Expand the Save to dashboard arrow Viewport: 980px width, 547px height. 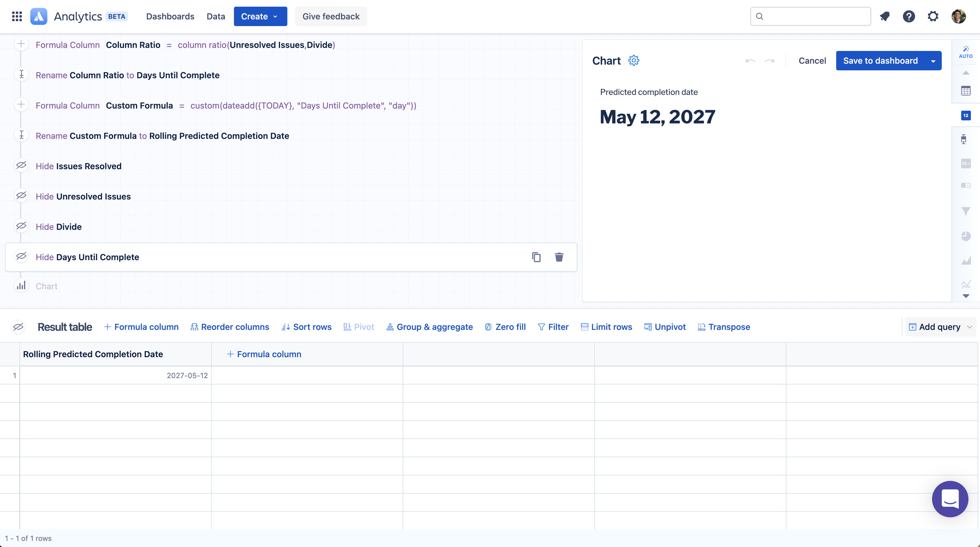click(x=933, y=61)
